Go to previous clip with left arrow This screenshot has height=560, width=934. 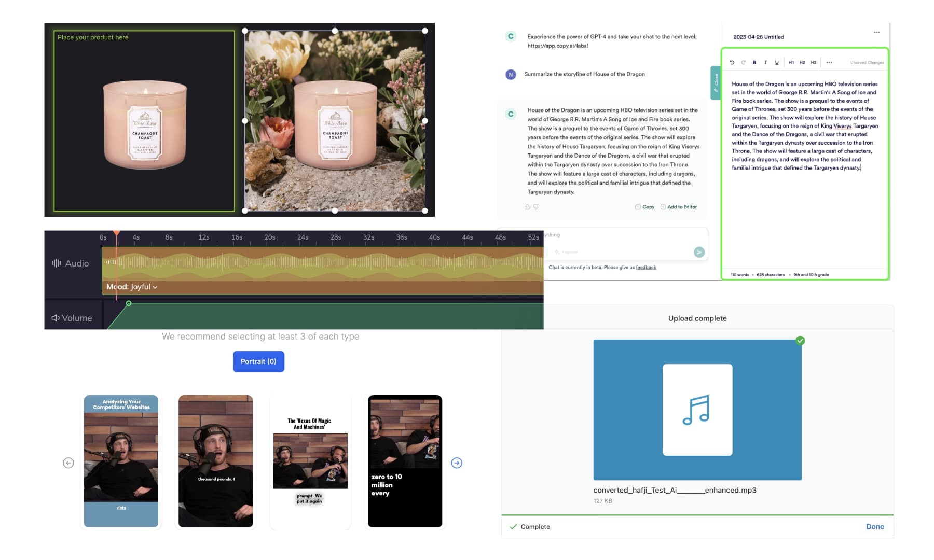click(68, 463)
